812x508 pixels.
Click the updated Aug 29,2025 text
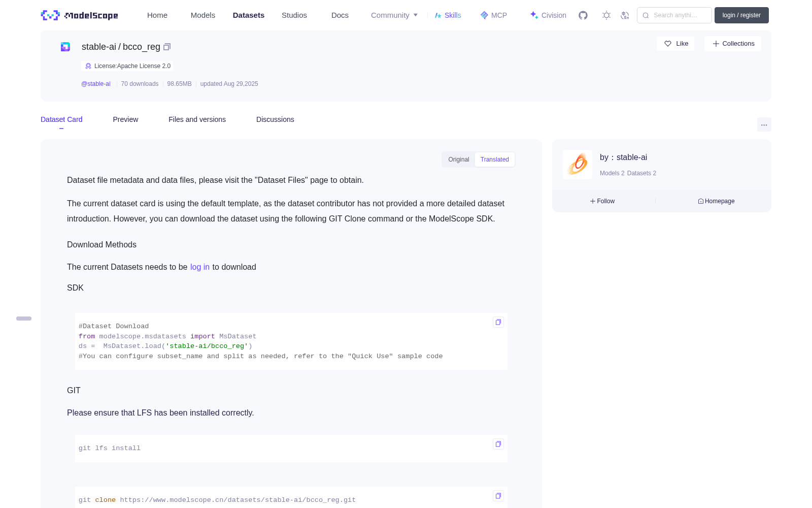tap(229, 84)
